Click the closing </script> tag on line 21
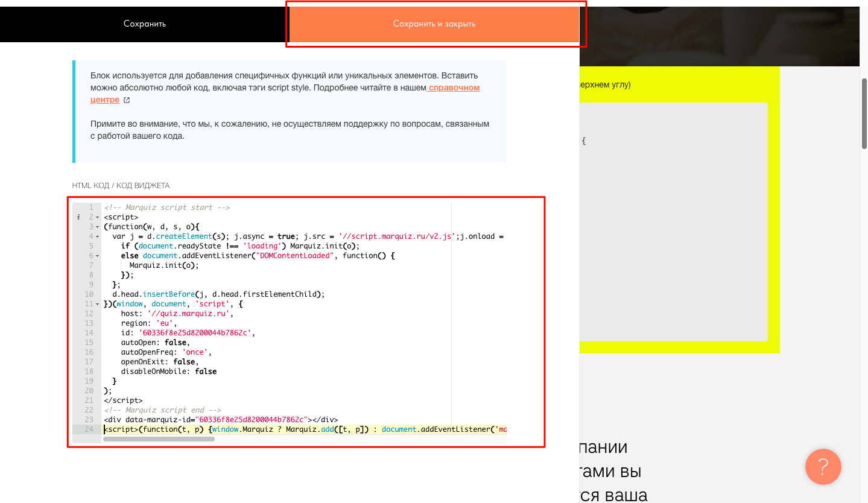The height and width of the screenshot is (503, 868). [x=123, y=400]
